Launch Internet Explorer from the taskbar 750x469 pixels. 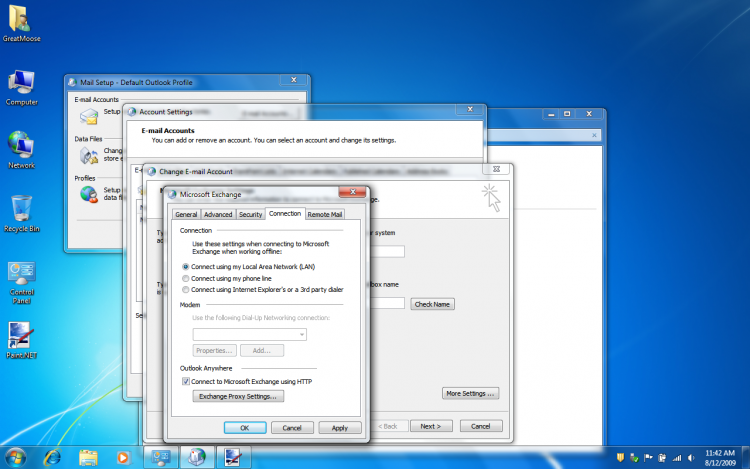coord(52,458)
